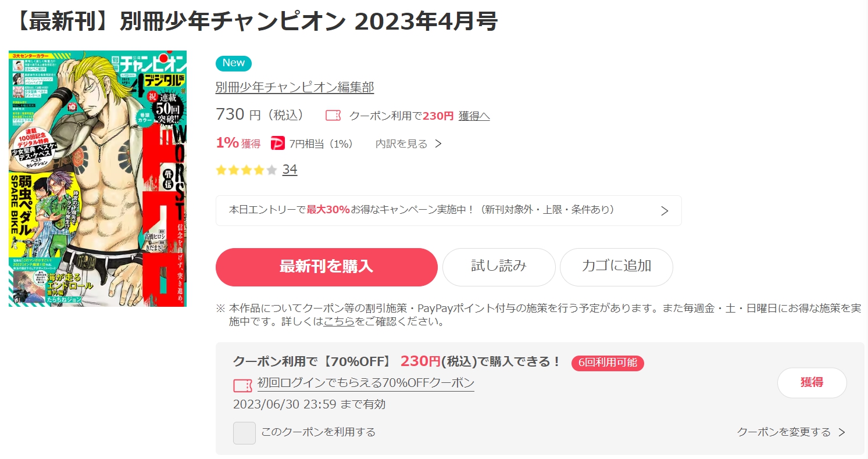Image resolution: width=868 pixels, height=459 pixels.
Task: Add to cart with カゴに追加
Action: tap(616, 267)
